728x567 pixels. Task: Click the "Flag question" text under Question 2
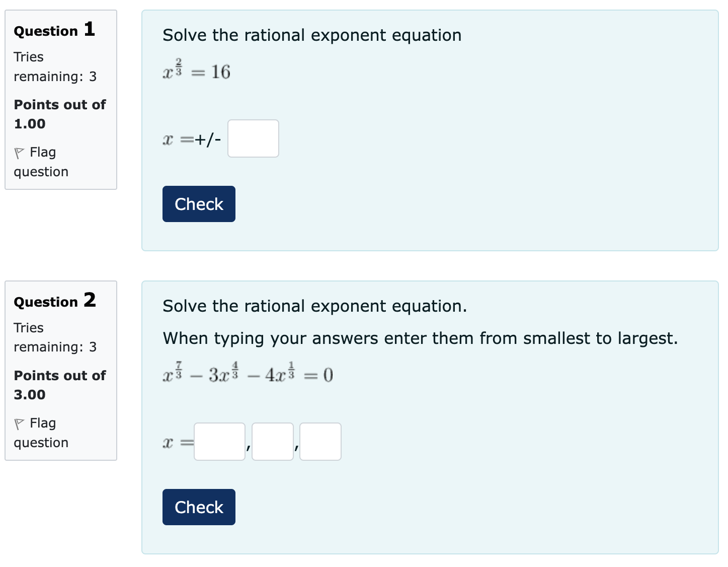[41, 433]
